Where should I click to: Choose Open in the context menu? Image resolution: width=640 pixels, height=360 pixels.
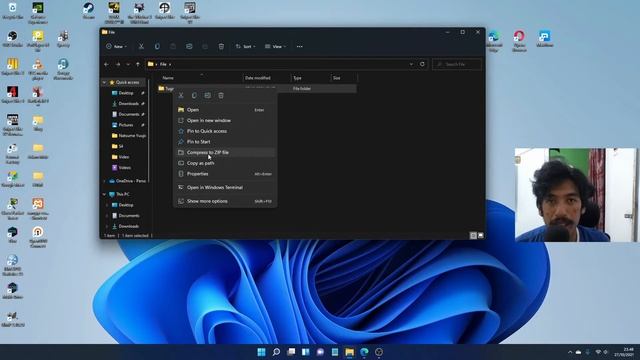(x=225, y=110)
